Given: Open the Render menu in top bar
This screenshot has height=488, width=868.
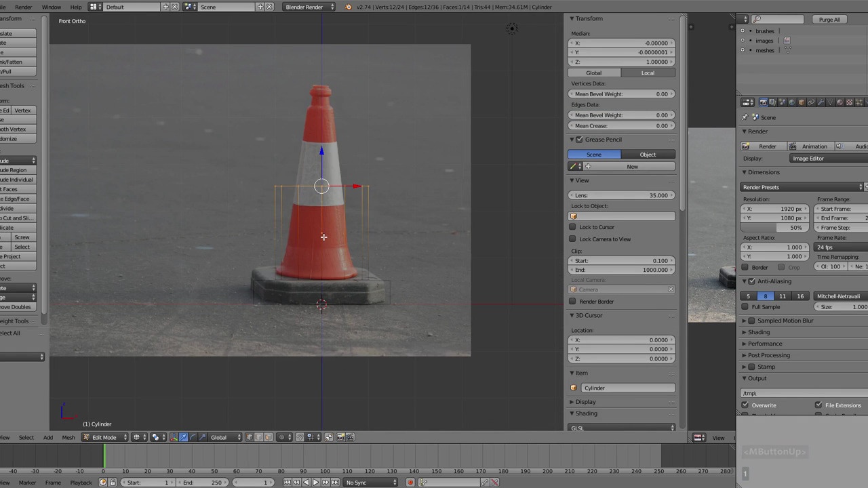Looking at the screenshot, I should tap(23, 7).
